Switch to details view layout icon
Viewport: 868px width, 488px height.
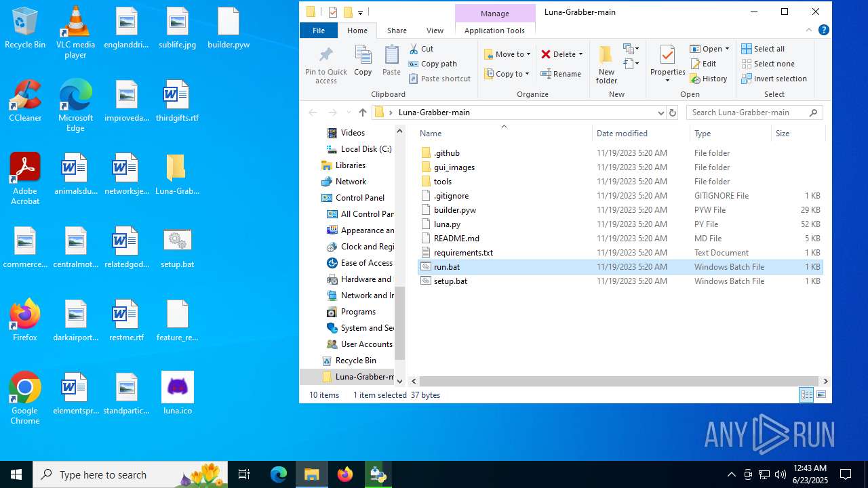pos(806,395)
